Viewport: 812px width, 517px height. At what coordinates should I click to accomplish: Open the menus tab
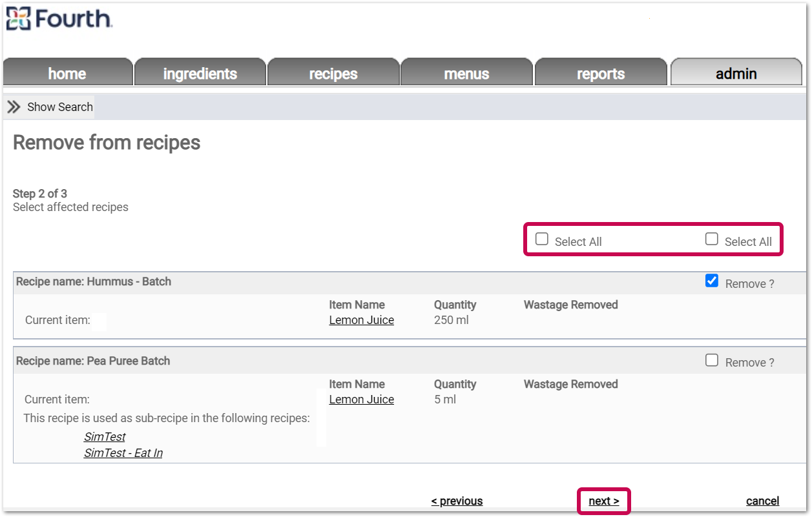point(466,73)
